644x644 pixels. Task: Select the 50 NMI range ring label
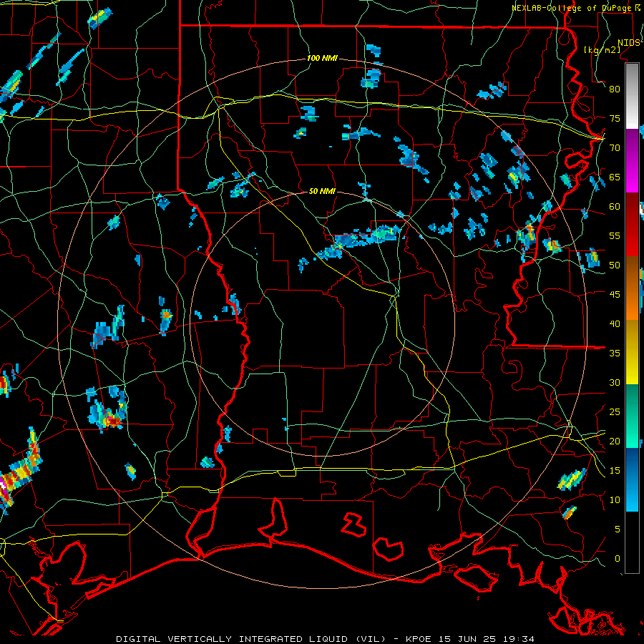(322, 191)
